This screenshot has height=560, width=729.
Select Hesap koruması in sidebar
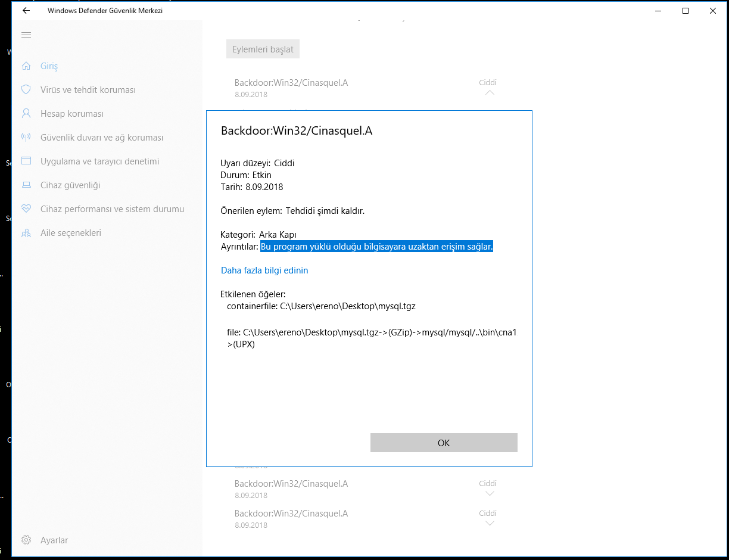pyautogui.click(x=72, y=114)
